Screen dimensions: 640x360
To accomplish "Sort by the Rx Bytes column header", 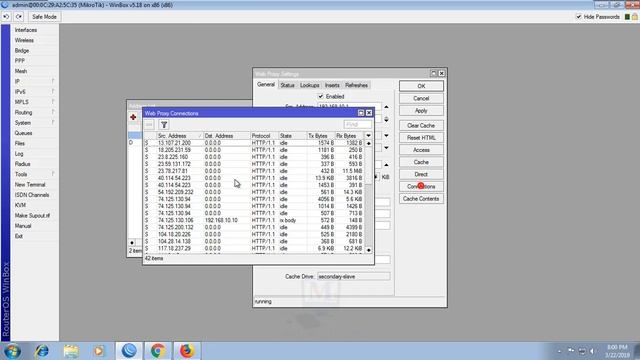I will [x=349, y=136].
